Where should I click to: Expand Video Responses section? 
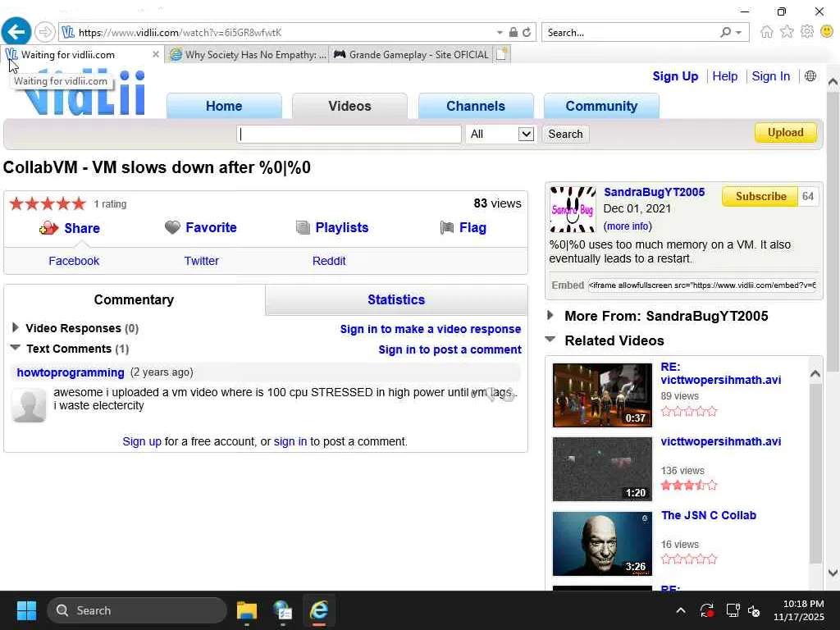click(x=15, y=327)
